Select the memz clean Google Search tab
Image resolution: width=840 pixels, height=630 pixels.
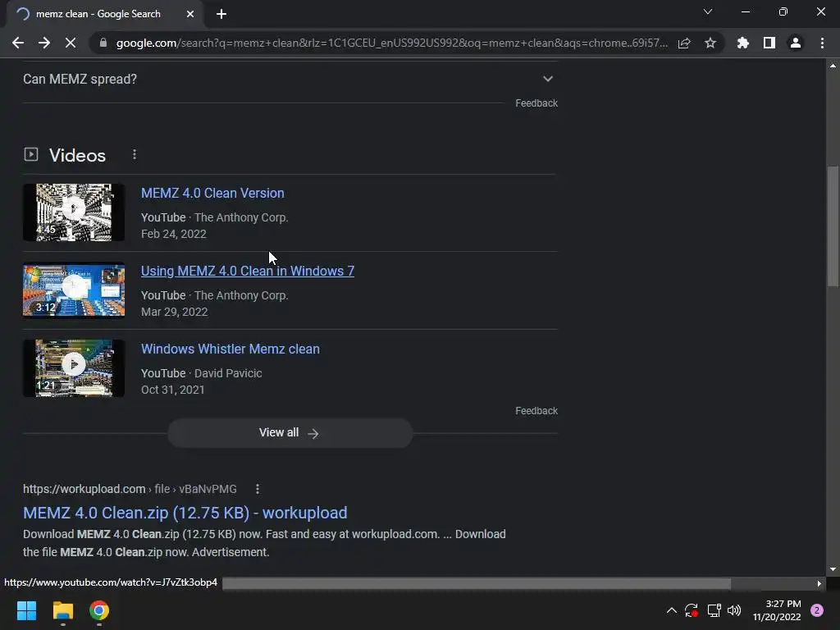pyautogui.click(x=98, y=14)
